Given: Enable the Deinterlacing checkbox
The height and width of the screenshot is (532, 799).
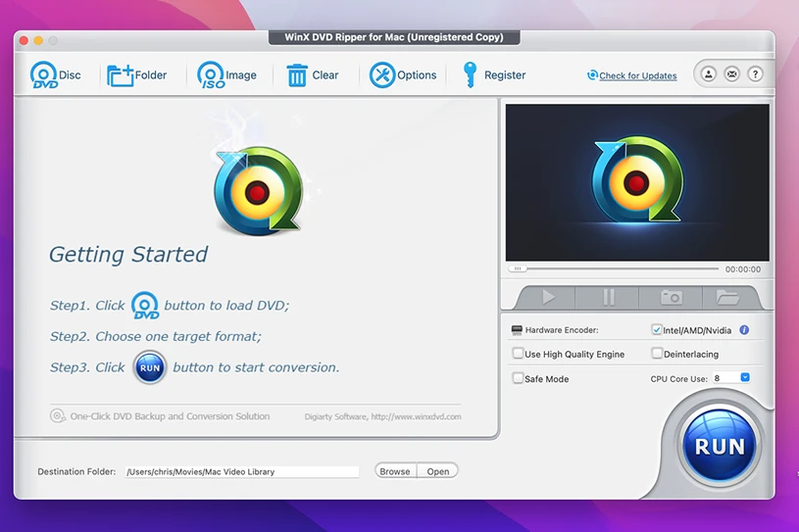Looking at the screenshot, I should point(657,354).
